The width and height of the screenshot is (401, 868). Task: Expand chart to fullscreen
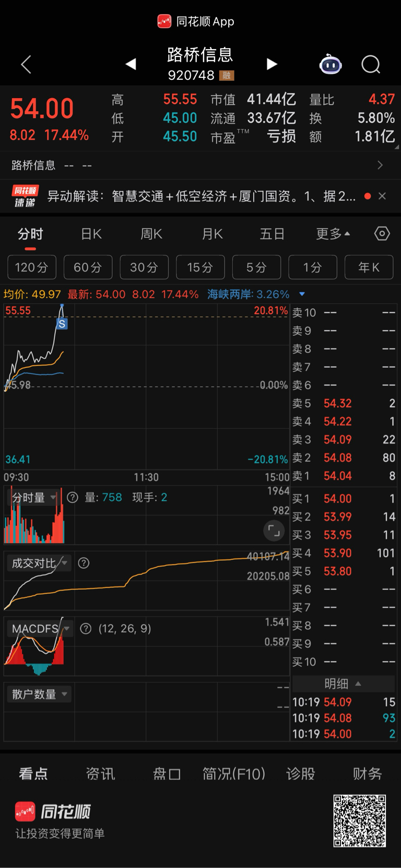pyautogui.click(x=274, y=531)
